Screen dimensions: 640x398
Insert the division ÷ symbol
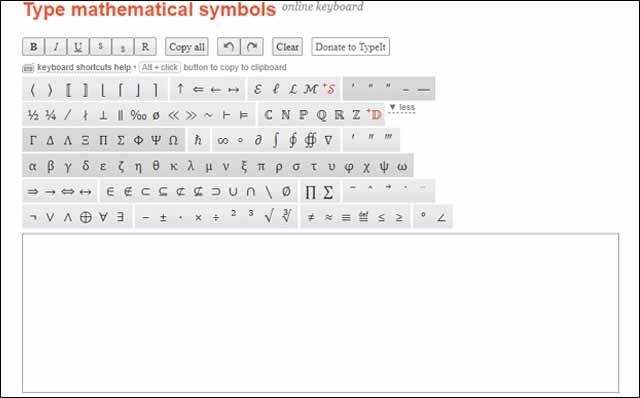tap(216, 217)
